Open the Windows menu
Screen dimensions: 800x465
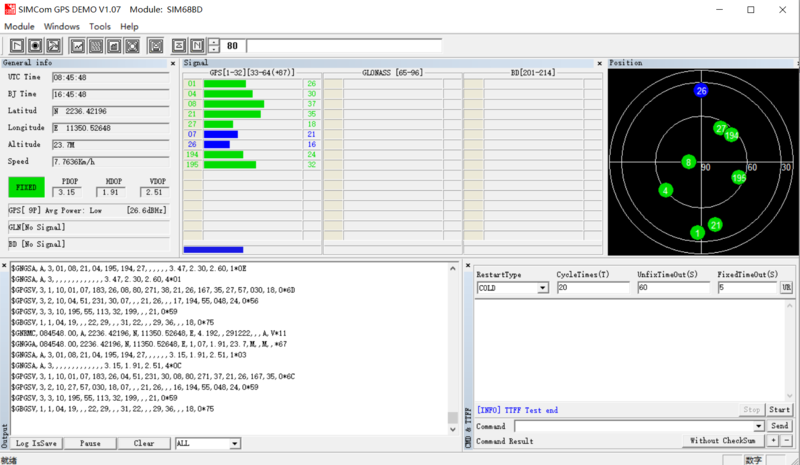[x=62, y=27]
